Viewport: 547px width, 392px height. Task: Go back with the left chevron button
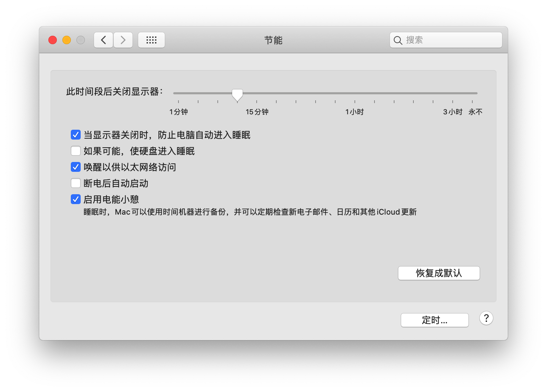coord(103,40)
